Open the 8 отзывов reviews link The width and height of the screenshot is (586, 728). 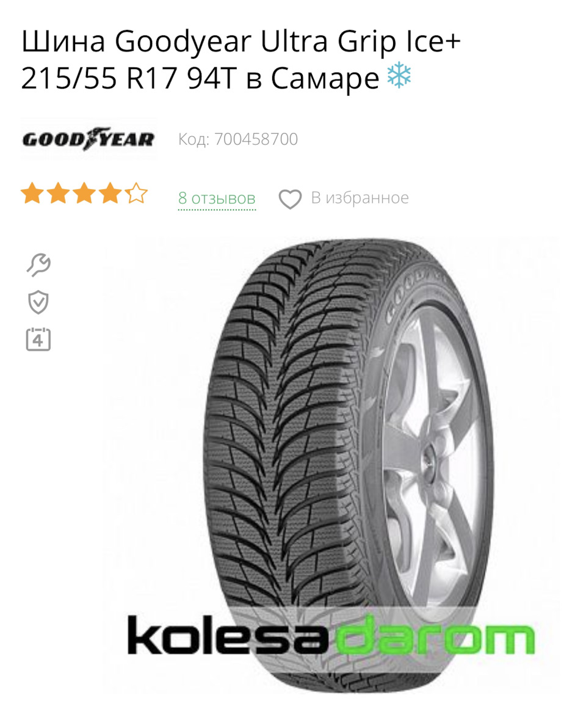[217, 198]
